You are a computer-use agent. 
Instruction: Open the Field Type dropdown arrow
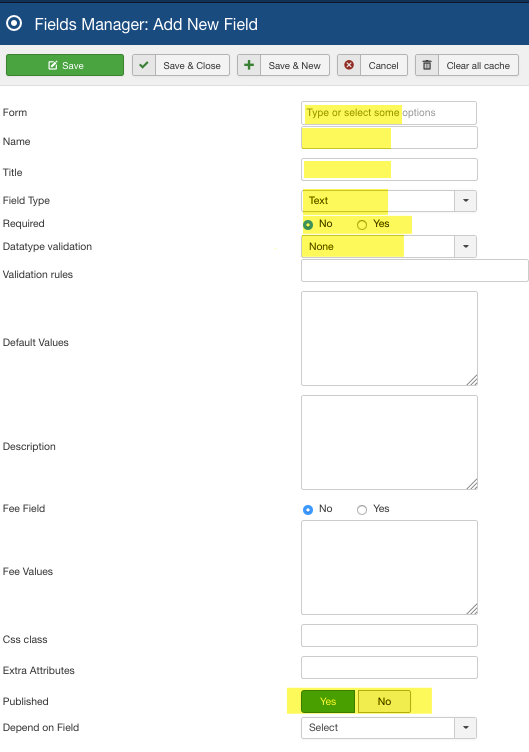pyautogui.click(x=465, y=200)
